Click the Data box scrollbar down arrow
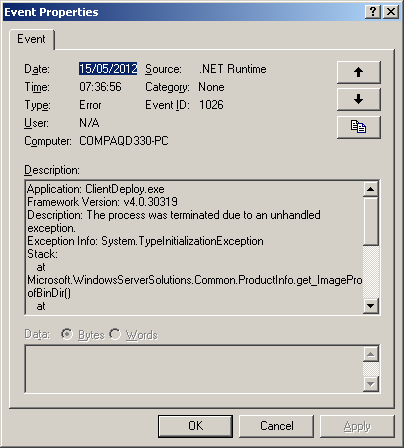The height and width of the screenshot is (448, 404). (x=371, y=384)
